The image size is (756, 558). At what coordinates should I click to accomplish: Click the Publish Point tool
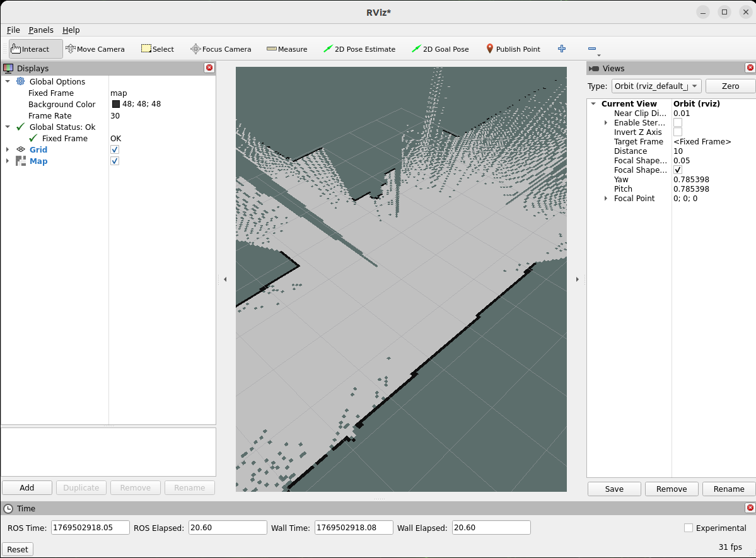[x=513, y=49]
